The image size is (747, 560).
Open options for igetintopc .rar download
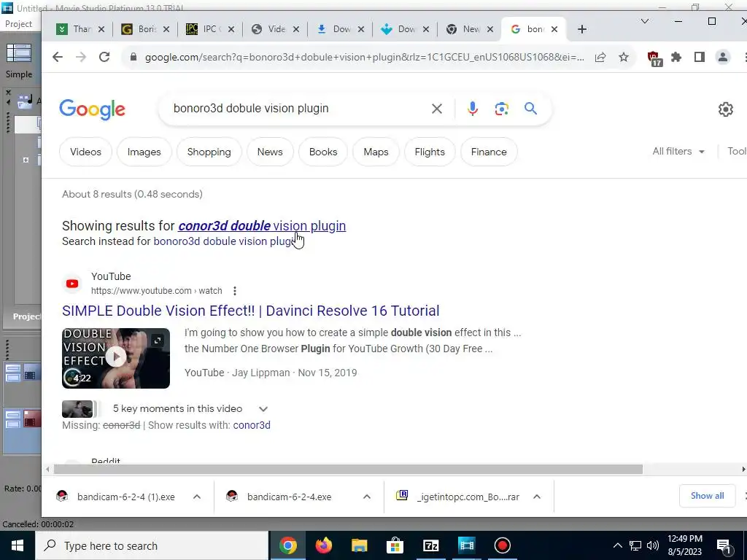pyautogui.click(x=536, y=497)
